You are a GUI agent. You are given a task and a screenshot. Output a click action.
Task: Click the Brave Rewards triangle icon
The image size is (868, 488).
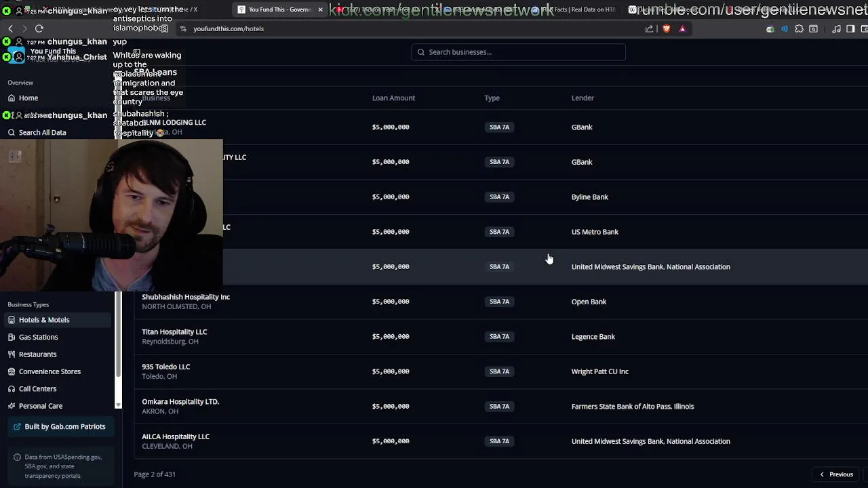click(682, 28)
